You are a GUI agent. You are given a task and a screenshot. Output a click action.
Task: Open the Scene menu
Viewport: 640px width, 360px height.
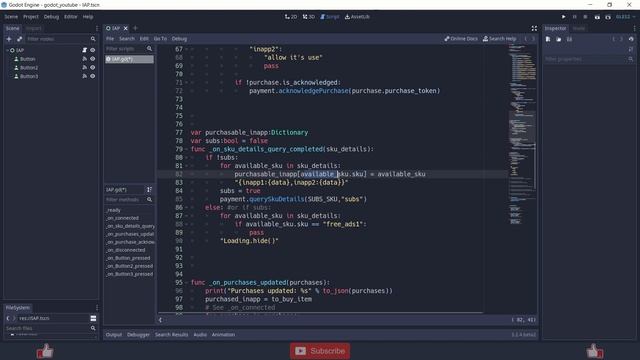click(x=11, y=17)
